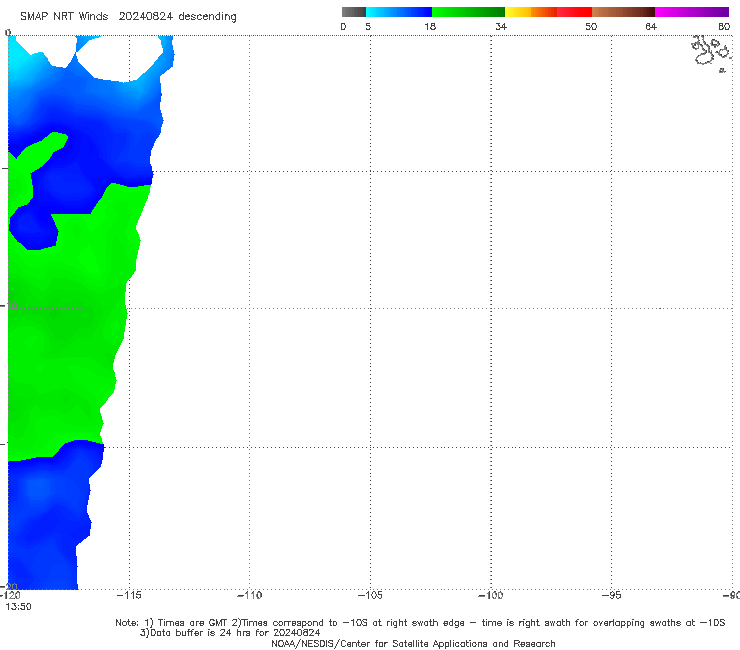
Task: Click the longitude label '-110'
Action: [249, 595]
